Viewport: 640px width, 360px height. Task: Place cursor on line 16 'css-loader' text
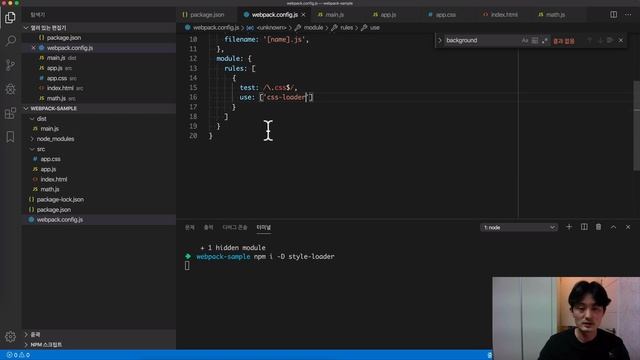[286, 97]
